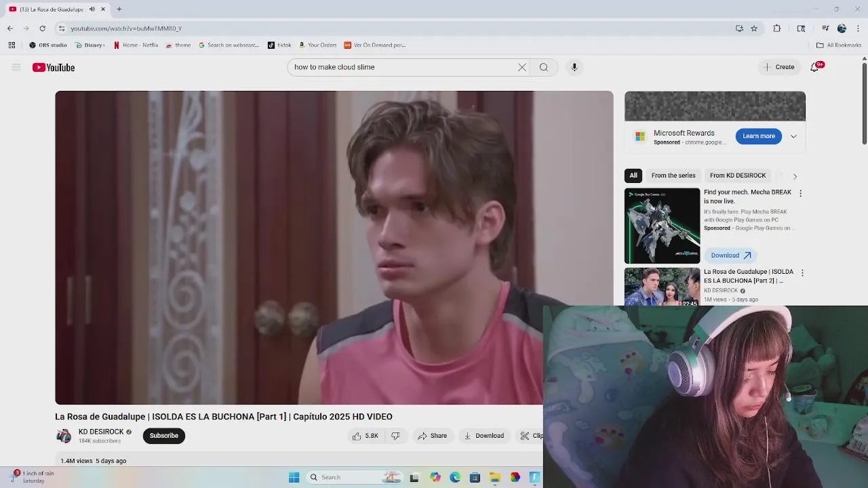Open the weather widget showing inch of rain
Viewport: 868px width, 488px height.
coord(33,477)
